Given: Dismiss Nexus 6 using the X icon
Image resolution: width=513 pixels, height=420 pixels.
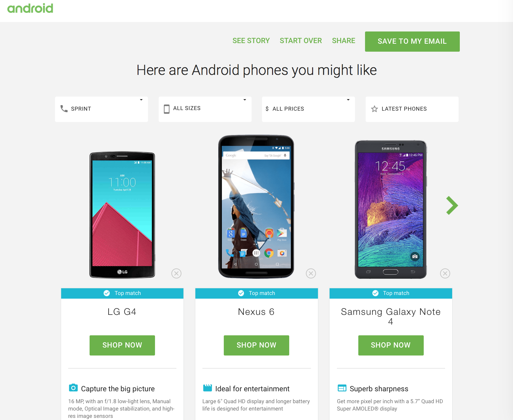Looking at the screenshot, I should pos(311,273).
